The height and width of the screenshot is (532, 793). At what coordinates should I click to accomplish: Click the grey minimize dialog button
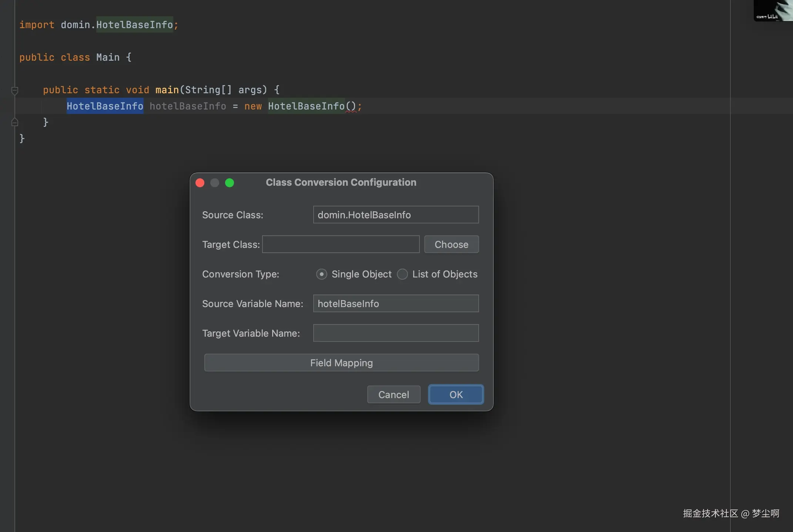coord(215,183)
